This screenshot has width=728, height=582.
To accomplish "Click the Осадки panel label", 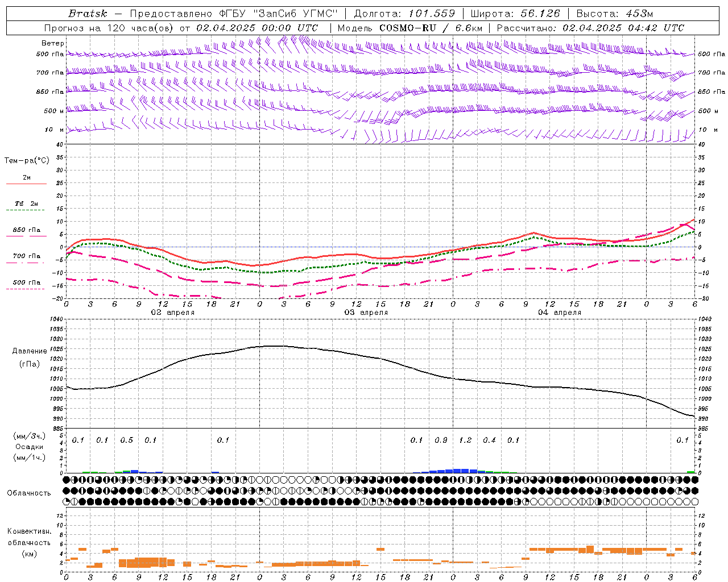I will 30,447.
